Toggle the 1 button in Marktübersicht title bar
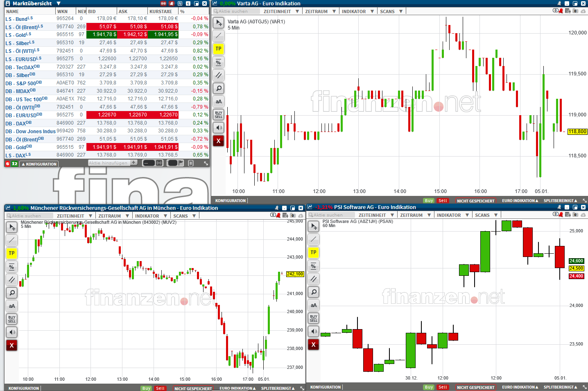Screen dimensions: 588x391 [188, 3]
